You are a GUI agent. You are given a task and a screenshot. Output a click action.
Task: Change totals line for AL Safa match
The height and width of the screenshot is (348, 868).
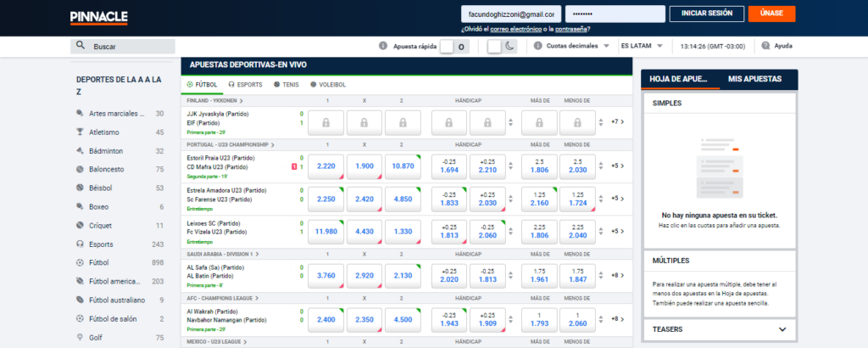[601, 275]
